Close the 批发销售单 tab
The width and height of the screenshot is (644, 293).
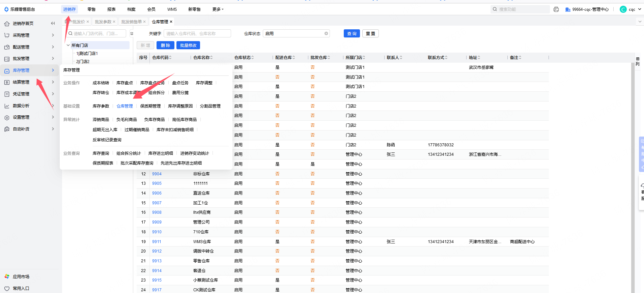pyautogui.click(x=144, y=22)
